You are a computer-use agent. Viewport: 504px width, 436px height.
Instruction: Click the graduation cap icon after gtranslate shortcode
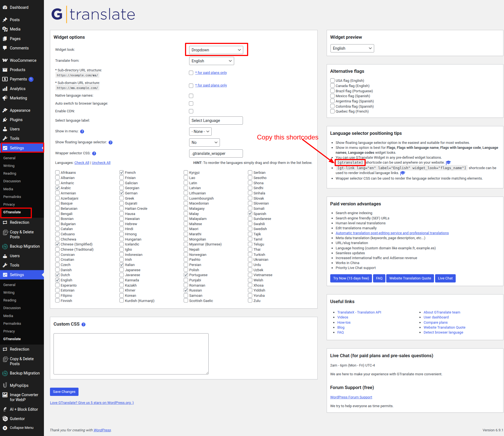coord(448,163)
